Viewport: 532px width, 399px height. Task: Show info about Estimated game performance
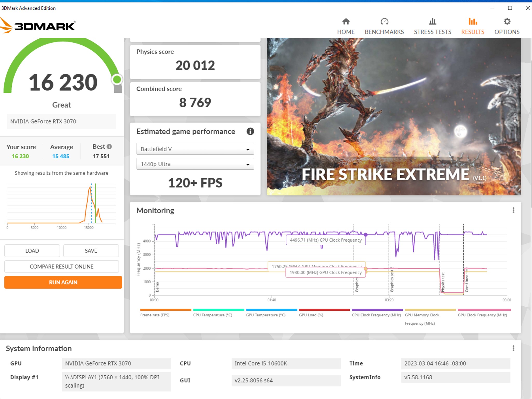point(250,131)
